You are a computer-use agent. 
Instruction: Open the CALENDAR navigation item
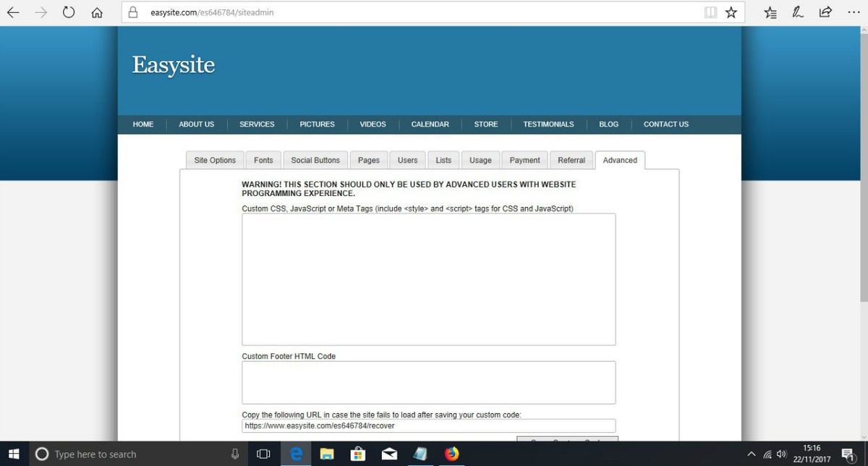pos(430,124)
